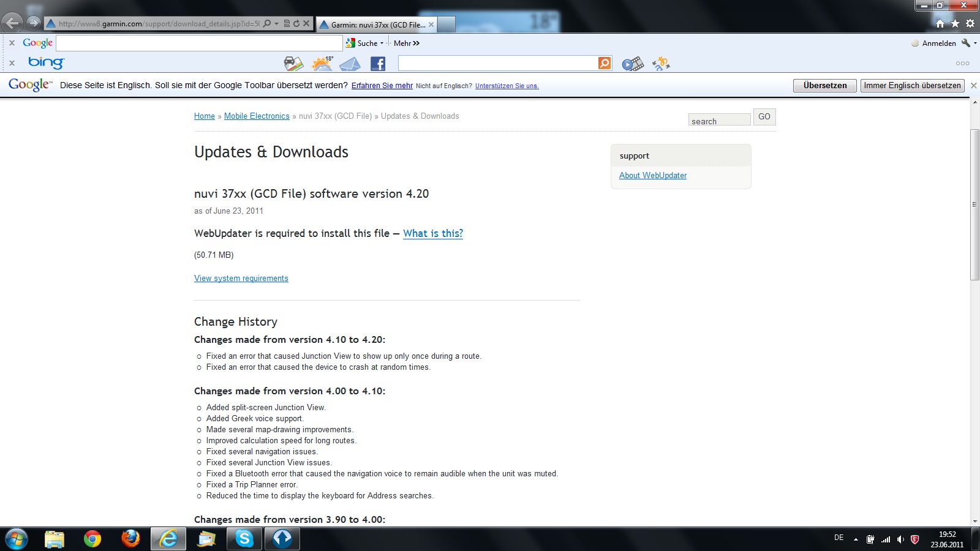Screen dimensions: 980x551
Task: Open Favorites with the star icon
Action: tap(955, 23)
